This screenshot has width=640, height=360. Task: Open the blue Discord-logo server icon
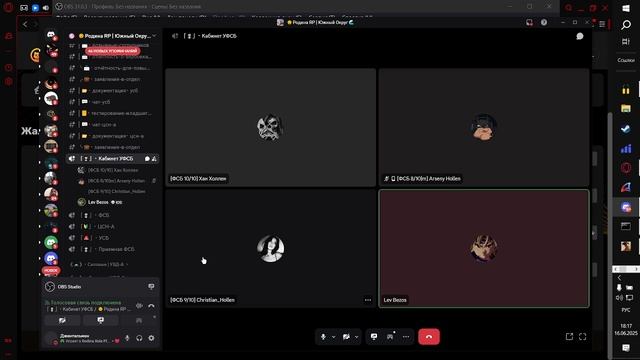pyautogui.click(x=51, y=258)
